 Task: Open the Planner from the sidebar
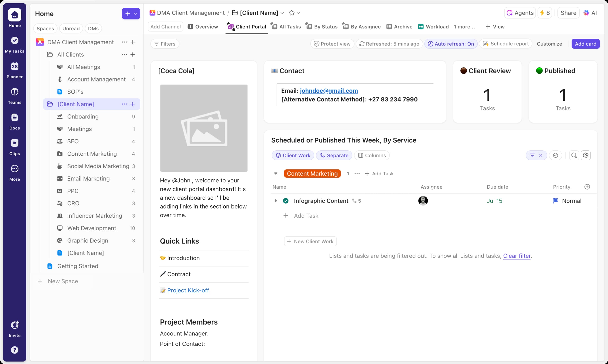(14, 70)
